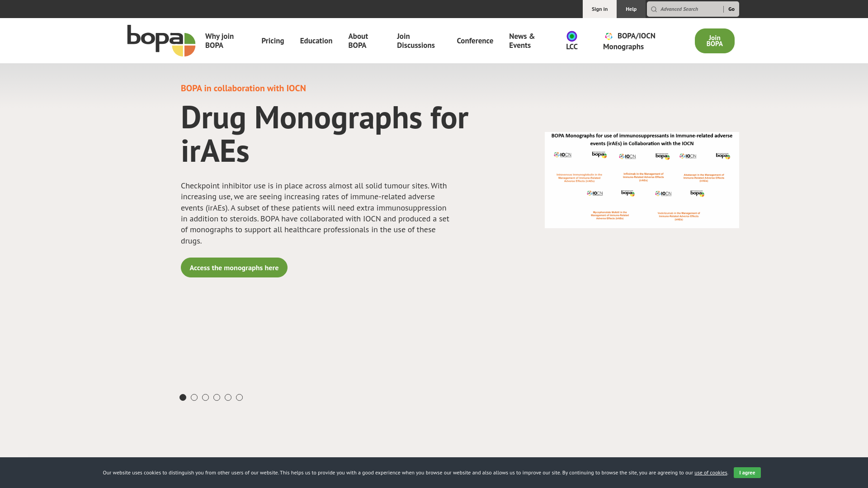The image size is (868, 488).
Task: Click the monographs preview image
Action: coord(642,180)
